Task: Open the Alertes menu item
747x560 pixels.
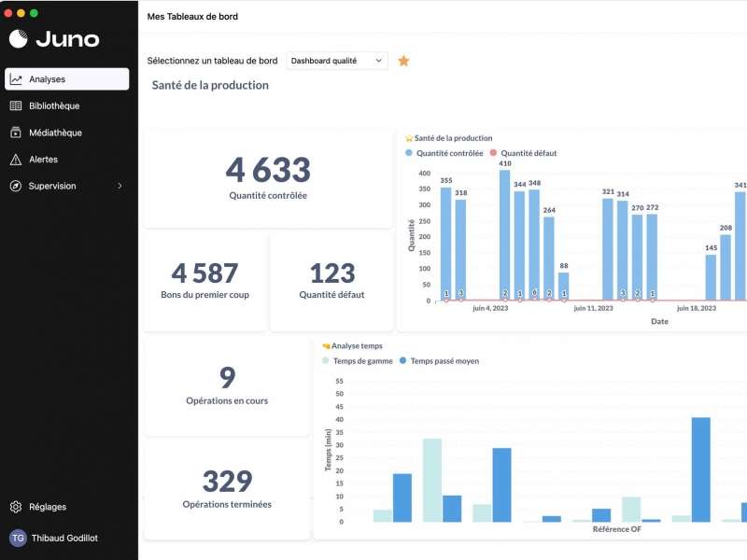Action: 43,160
